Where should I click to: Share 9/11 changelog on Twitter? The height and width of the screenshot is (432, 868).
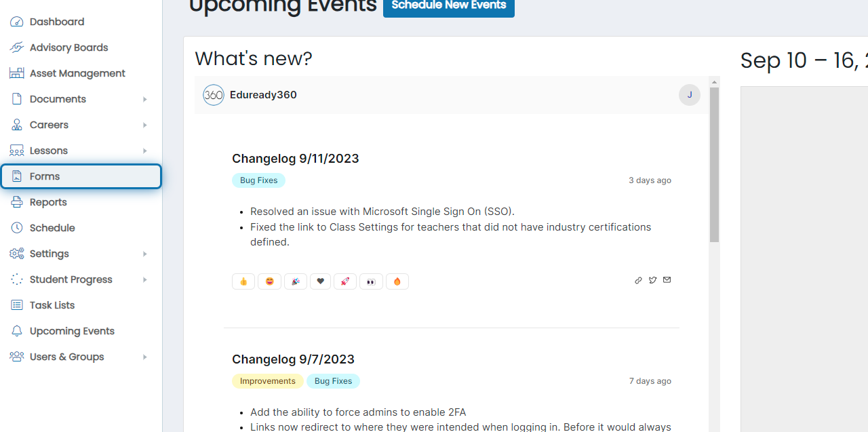[x=652, y=280]
